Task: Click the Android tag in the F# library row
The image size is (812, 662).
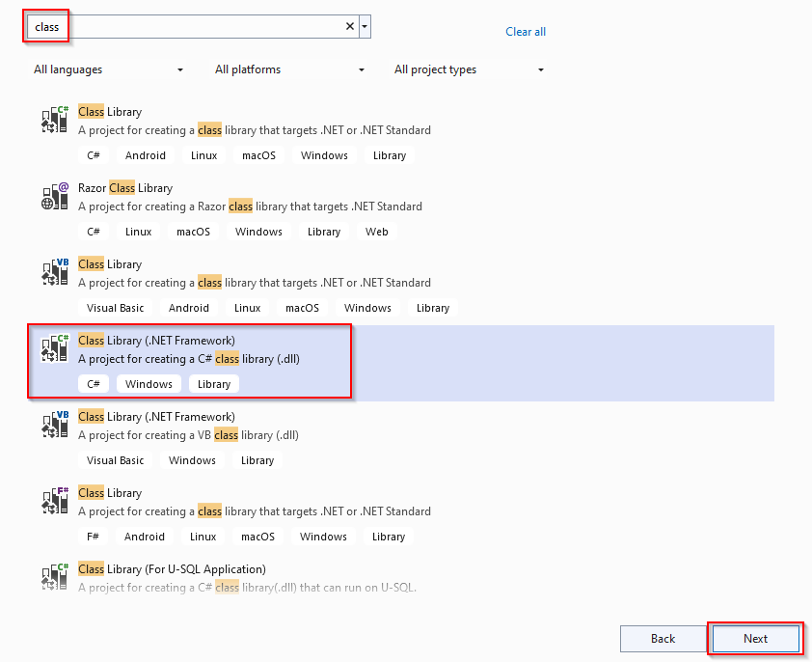Action: pos(145,537)
